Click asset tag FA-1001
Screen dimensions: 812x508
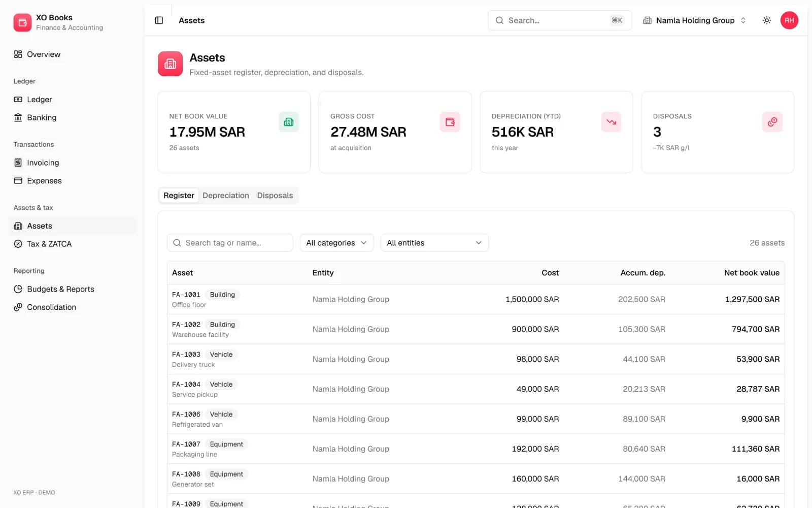(186, 295)
